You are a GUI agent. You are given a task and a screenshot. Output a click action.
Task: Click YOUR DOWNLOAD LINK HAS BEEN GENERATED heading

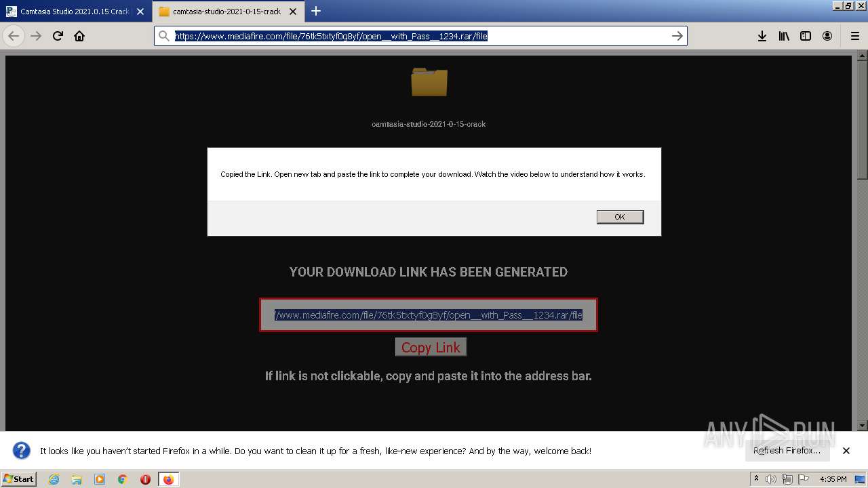pos(429,272)
